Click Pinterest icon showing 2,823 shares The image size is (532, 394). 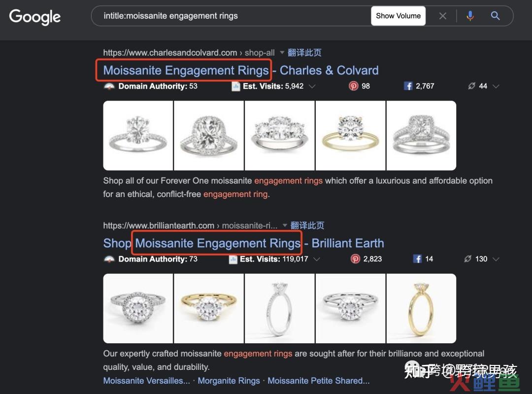355,259
